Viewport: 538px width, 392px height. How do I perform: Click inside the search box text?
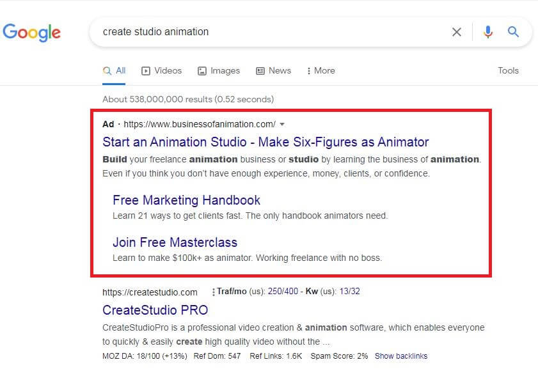coord(156,31)
